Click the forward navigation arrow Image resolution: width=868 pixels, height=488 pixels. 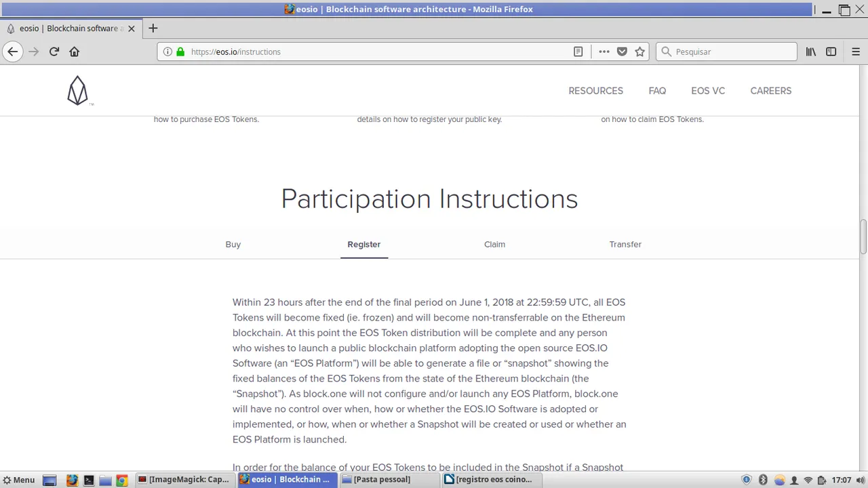point(33,52)
